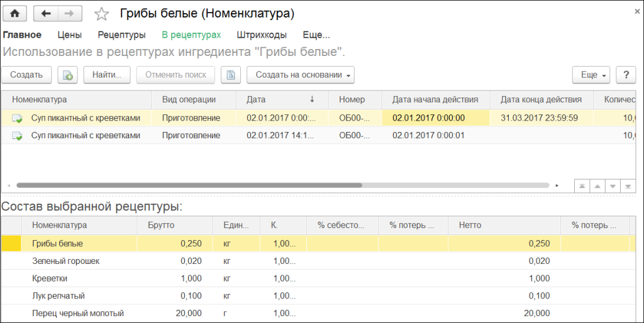644x323 pixels.
Task: Click the document report icon in toolbar
Action: point(231,75)
